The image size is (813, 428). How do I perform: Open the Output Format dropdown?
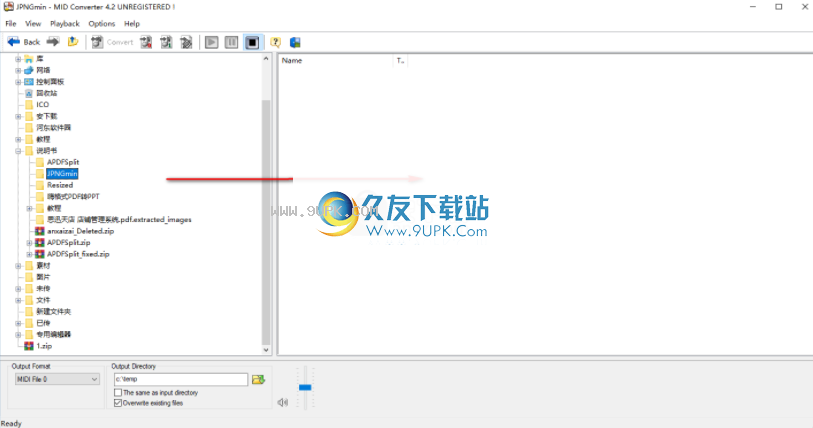[57, 379]
